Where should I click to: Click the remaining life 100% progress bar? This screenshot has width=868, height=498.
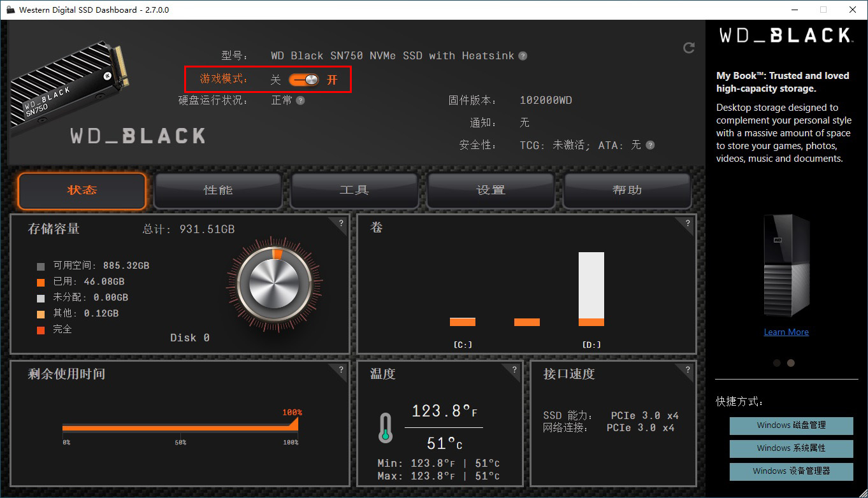(180, 427)
